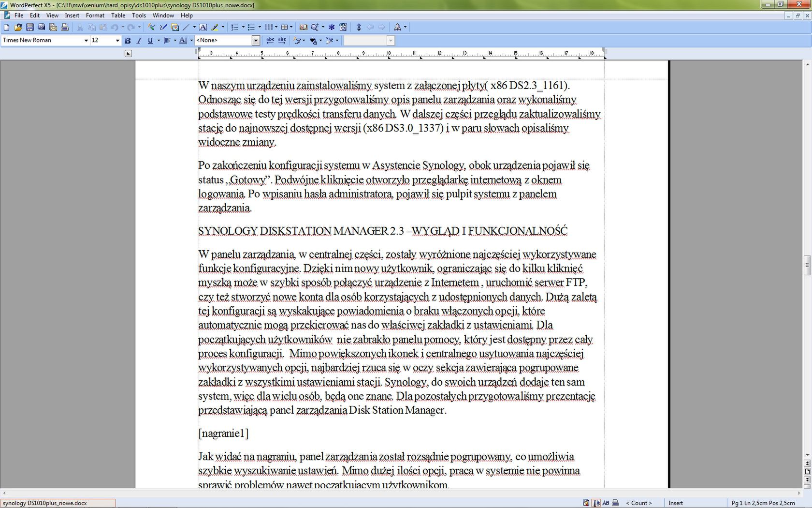The height and width of the screenshot is (508, 812).
Task: Toggle bold formatting
Action: (x=128, y=41)
